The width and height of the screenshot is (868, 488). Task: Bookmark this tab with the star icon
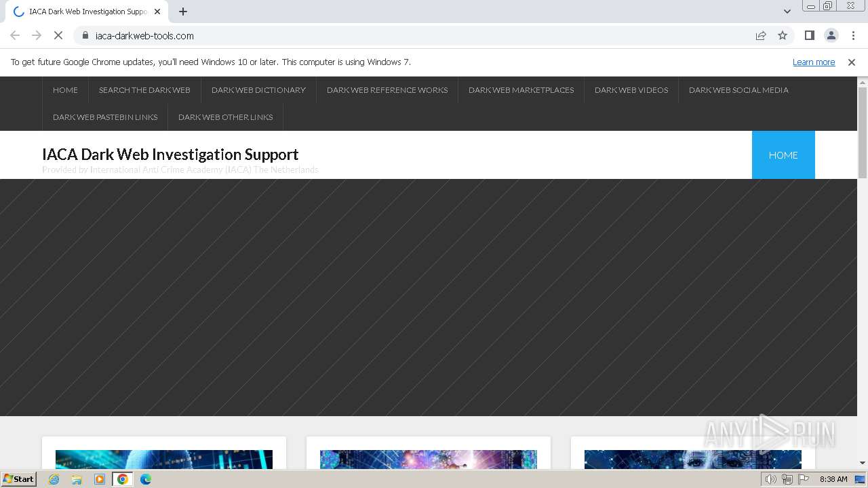pos(783,35)
